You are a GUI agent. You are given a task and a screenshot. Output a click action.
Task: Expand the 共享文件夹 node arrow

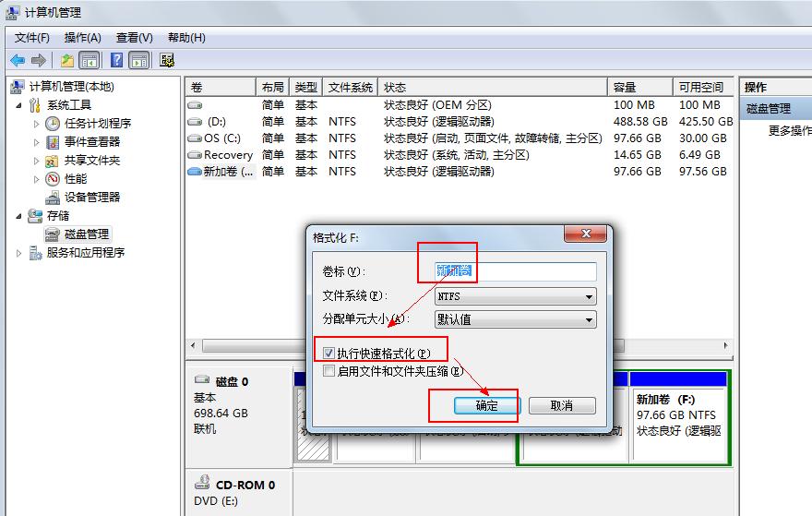pyautogui.click(x=36, y=161)
